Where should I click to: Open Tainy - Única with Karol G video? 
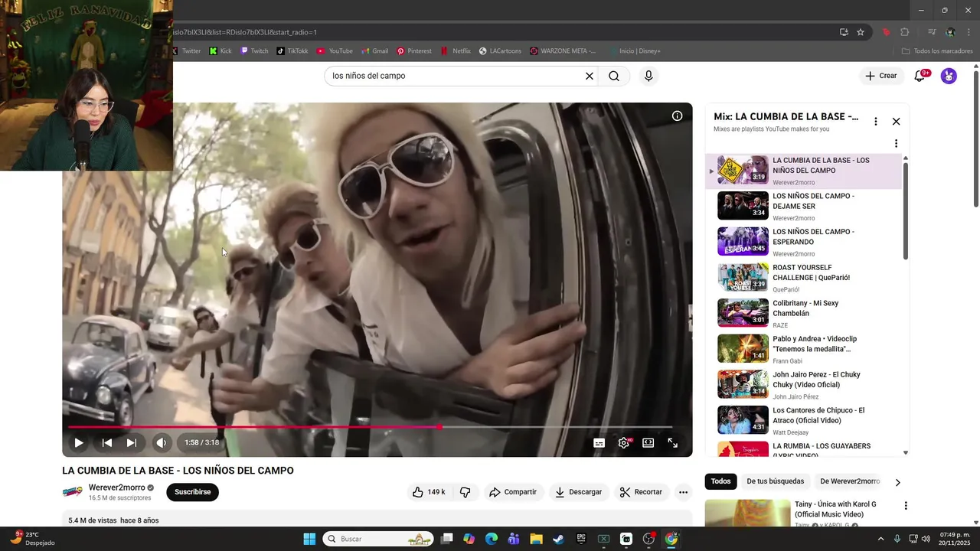pyautogui.click(x=835, y=509)
